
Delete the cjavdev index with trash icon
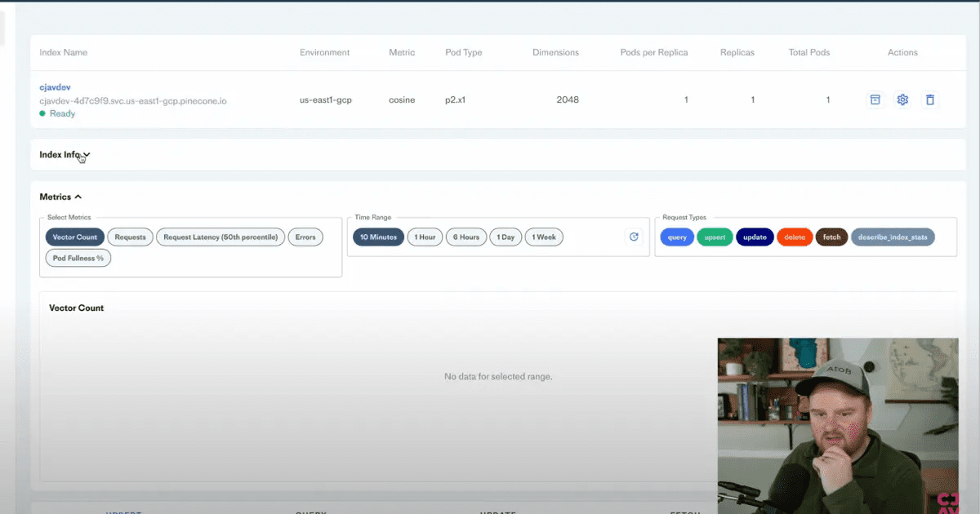pyautogui.click(x=929, y=100)
